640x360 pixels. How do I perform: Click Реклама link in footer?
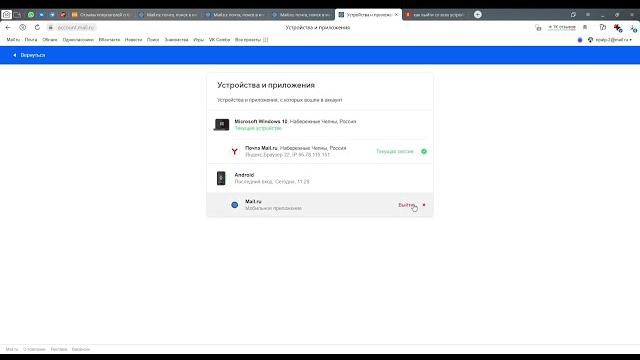point(59,349)
